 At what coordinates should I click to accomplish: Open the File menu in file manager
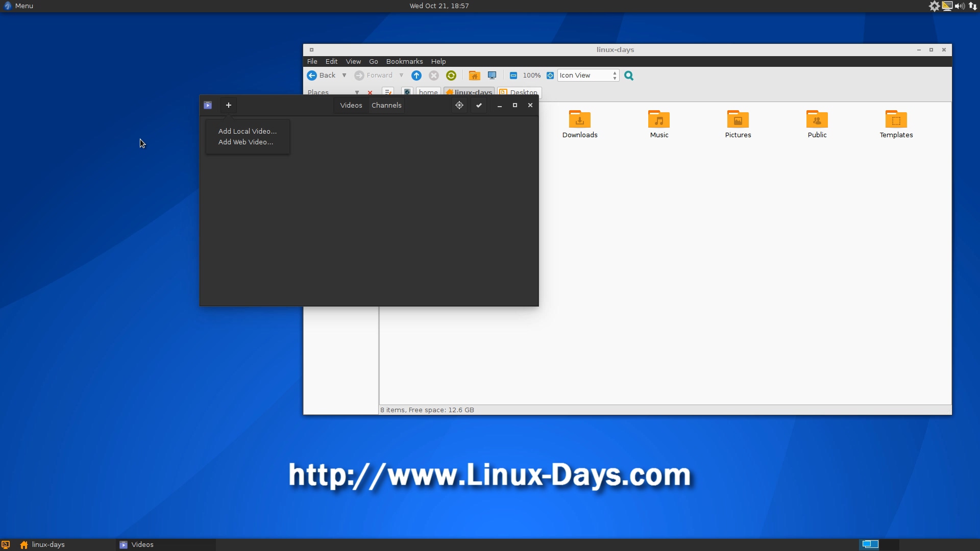point(312,61)
